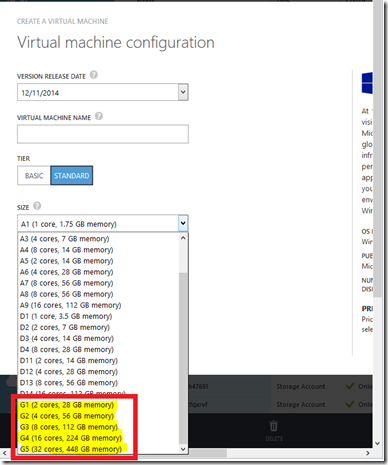
Task: Focus the Virtual Machine Name field
Action: [x=103, y=134]
